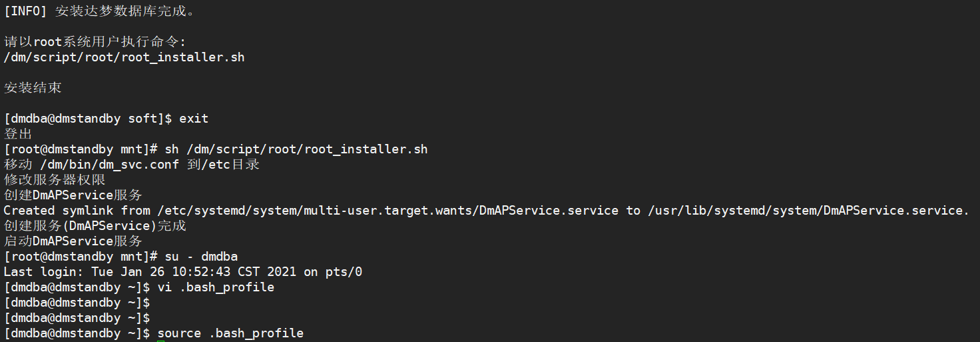Click the "启动DmAPService服务" line
Image resolution: width=980 pixels, height=342 pixels.
73,241
